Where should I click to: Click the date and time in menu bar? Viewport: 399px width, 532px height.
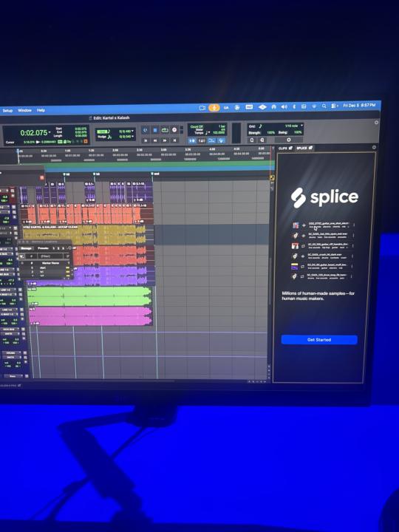coord(359,106)
